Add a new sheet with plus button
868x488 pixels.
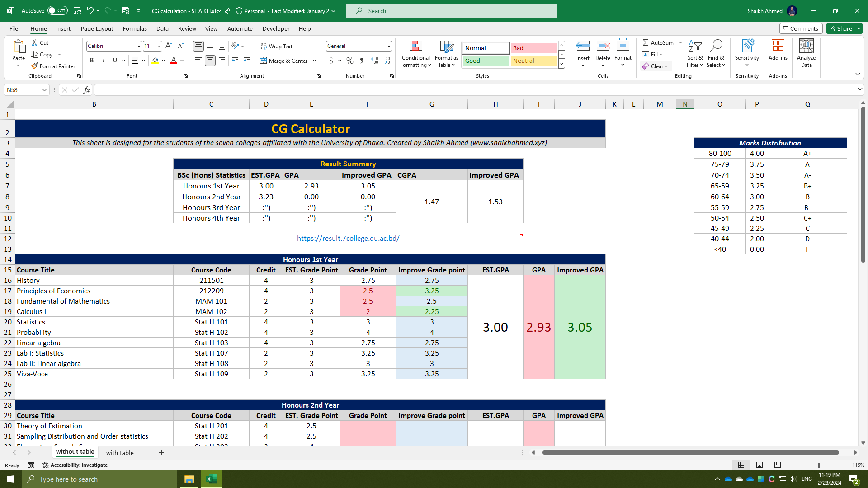point(161,453)
